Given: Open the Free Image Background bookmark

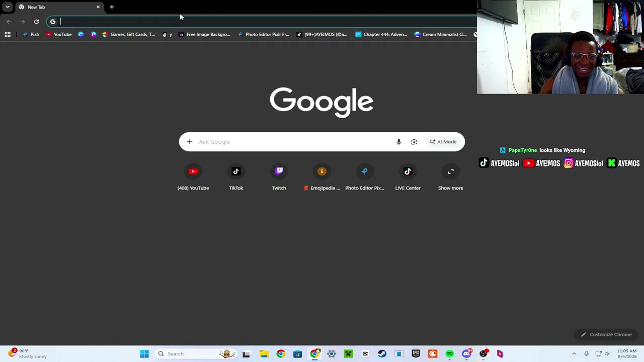Looking at the screenshot, I should (205, 34).
